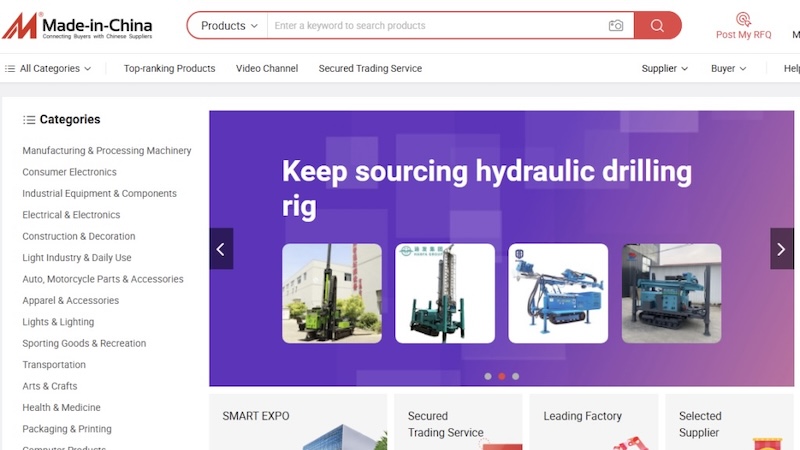
Task: Click the Keep sourcing hydraulic drilling rig heading
Action: (x=487, y=188)
